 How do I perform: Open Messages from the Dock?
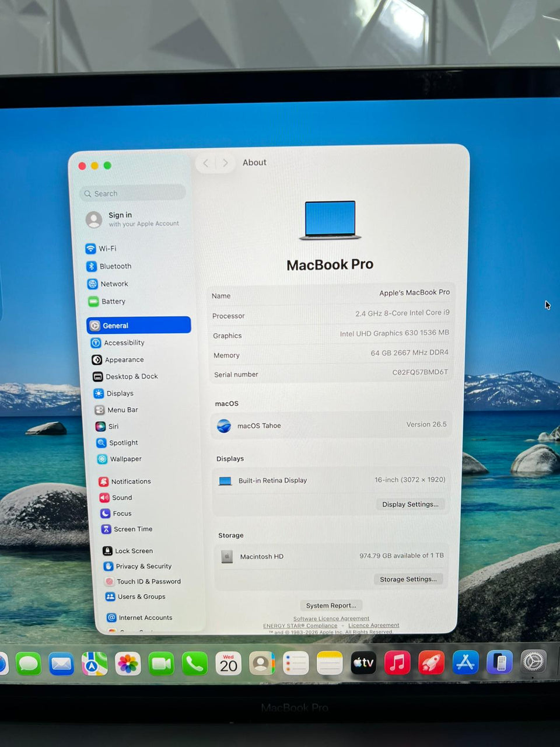click(x=28, y=664)
